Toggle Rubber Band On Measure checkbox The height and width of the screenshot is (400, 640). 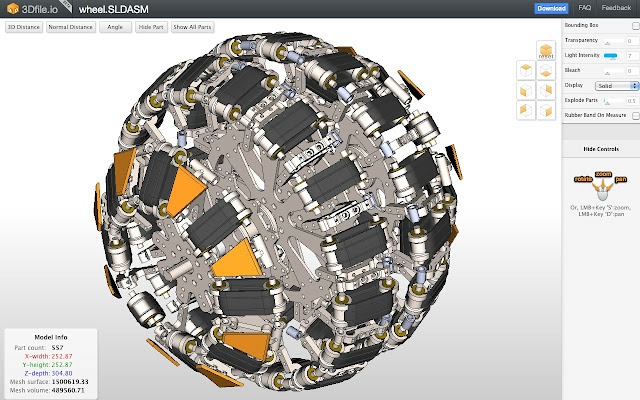634,115
